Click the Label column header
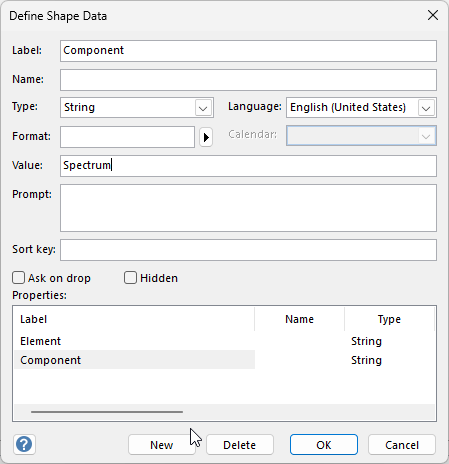The image size is (449, 464). click(x=134, y=319)
